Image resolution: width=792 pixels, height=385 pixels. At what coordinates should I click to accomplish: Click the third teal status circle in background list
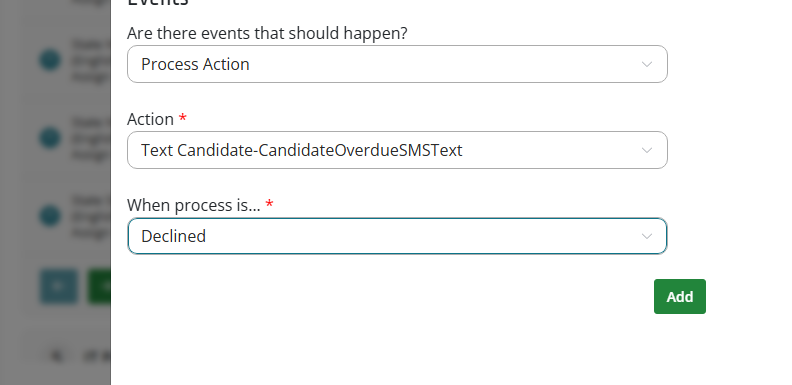pyautogui.click(x=50, y=216)
